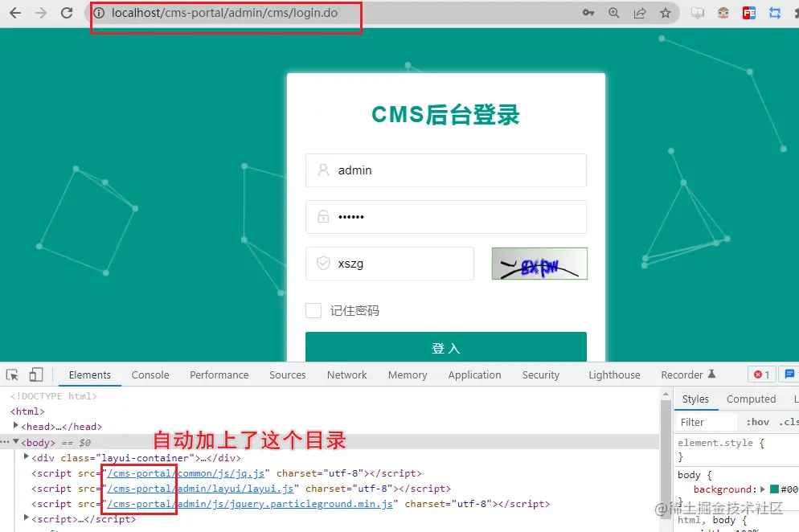Viewport: 799px width, 532px height.
Task: Expand the layui-container div node
Action: point(27,456)
